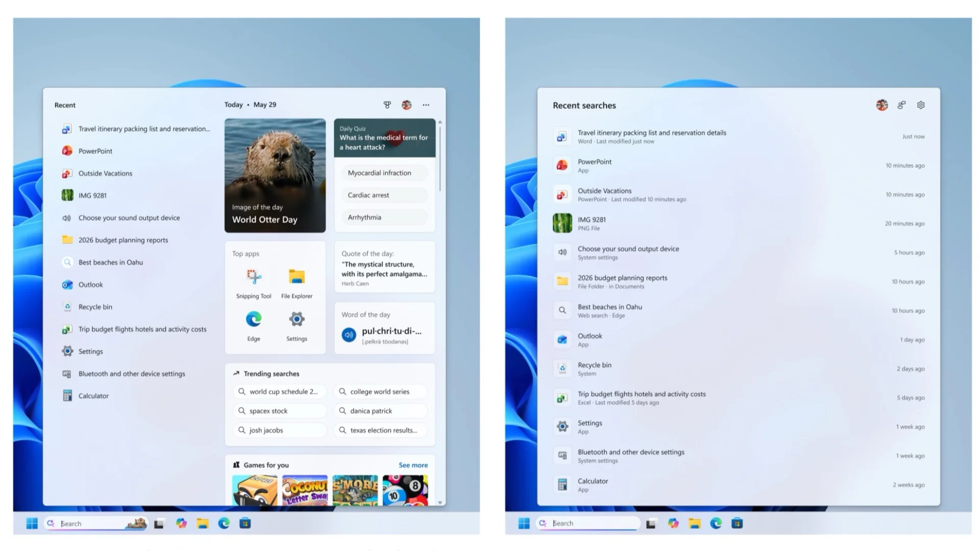Open Edge on the right taskbar
Screen dimensions: 980x551
point(716,523)
